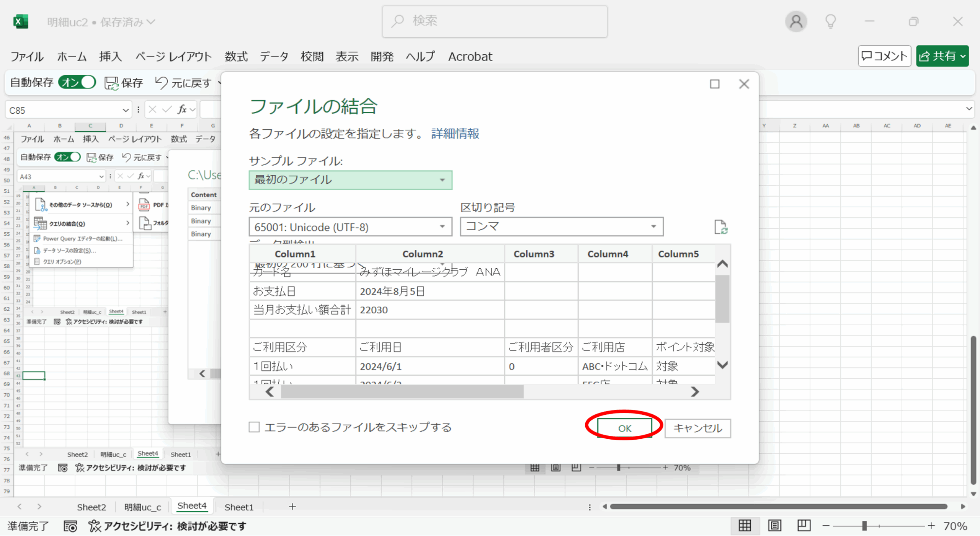
Task: Switch to 明細uc_c sheet tab
Action: pos(142,507)
